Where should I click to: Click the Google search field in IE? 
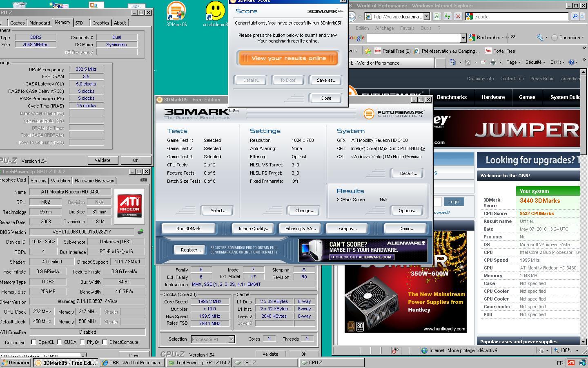[521, 17]
